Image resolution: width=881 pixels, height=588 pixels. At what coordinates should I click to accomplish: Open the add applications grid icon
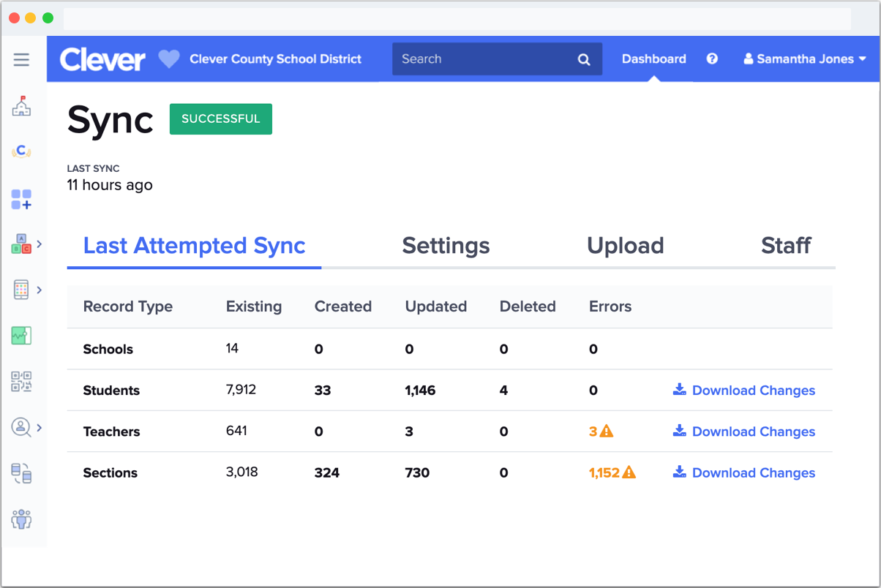tap(21, 199)
